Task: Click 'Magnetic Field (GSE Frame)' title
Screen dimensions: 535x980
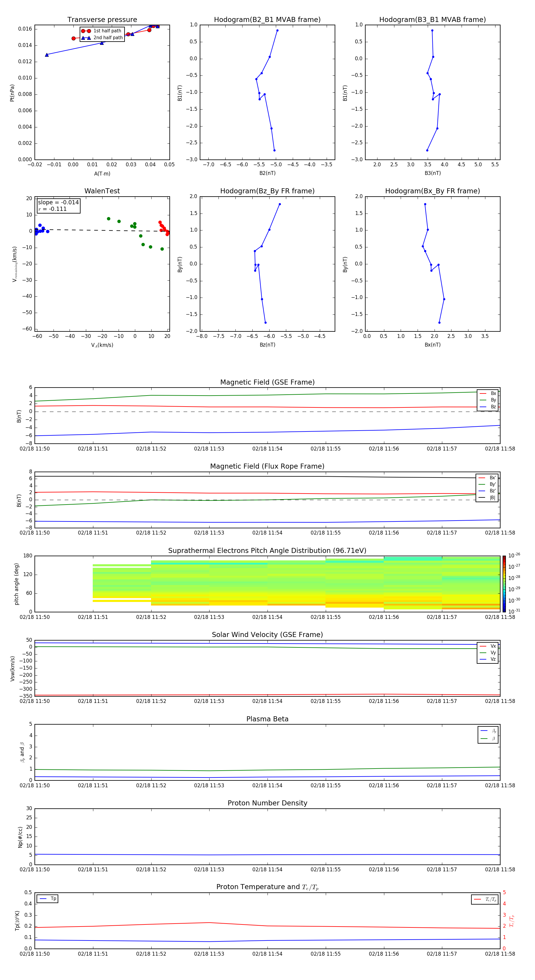Action: pyautogui.click(x=267, y=382)
